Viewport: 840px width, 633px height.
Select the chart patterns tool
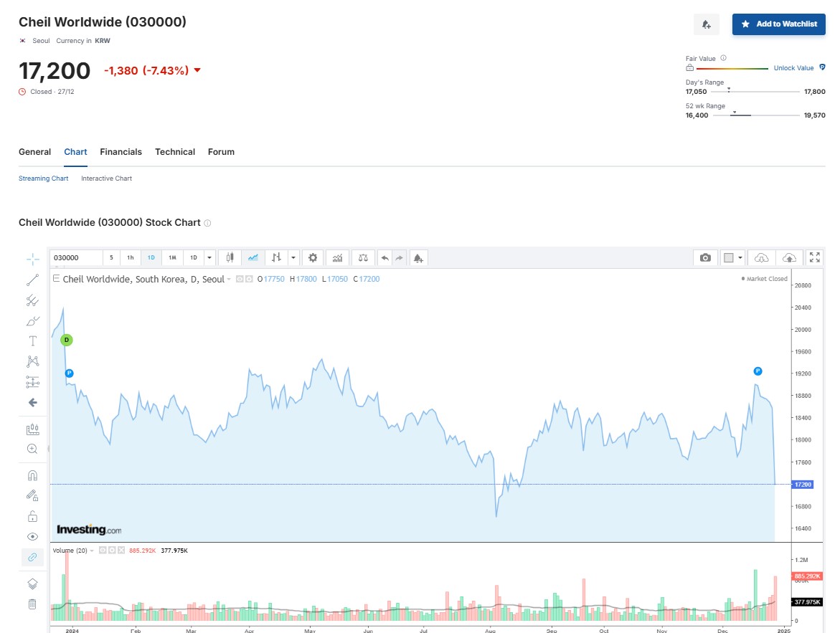(33, 361)
